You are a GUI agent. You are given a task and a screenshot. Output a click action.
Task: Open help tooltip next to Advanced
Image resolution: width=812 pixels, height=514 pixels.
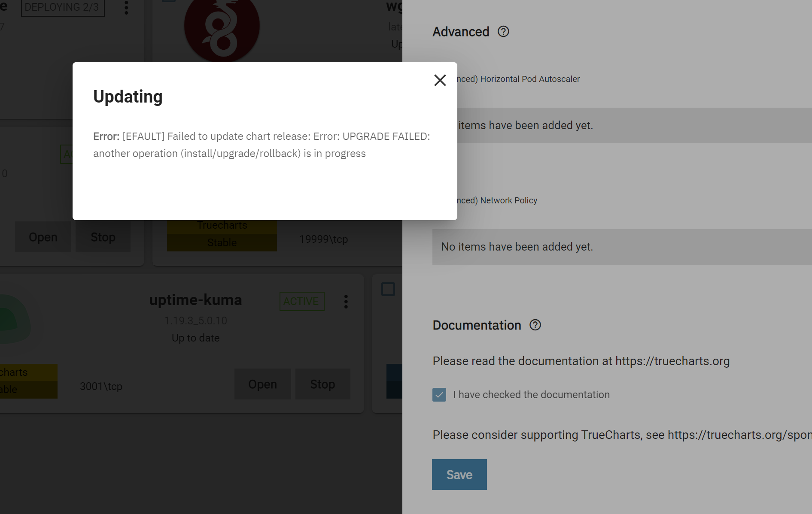click(x=503, y=32)
